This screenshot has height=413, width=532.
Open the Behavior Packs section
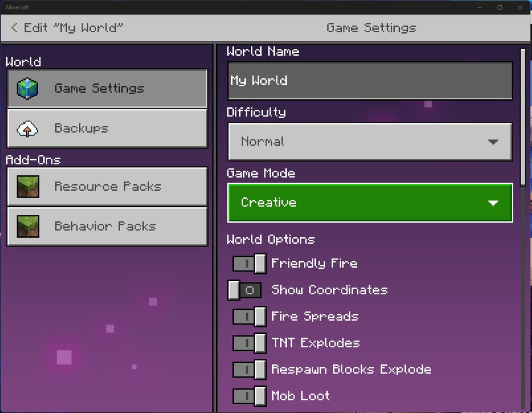tap(107, 226)
